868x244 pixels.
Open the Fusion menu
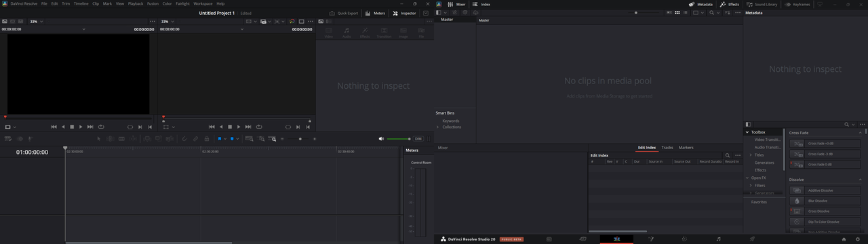click(153, 3)
